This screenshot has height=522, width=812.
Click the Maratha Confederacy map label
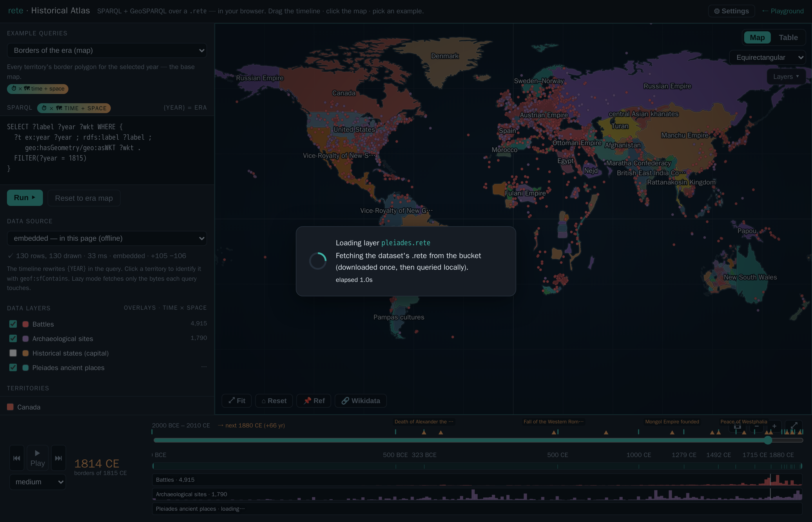coord(639,163)
